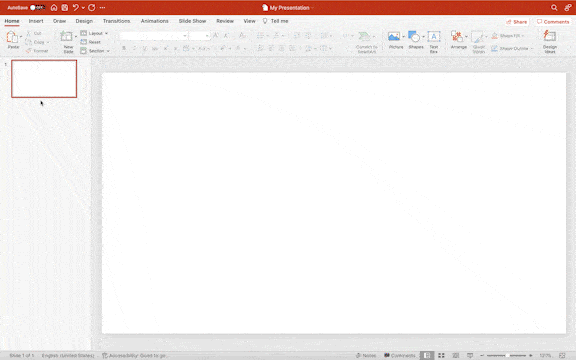This screenshot has width=576, height=360.
Task: Click the zoom slider in status bar
Action: click(x=507, y=356)
